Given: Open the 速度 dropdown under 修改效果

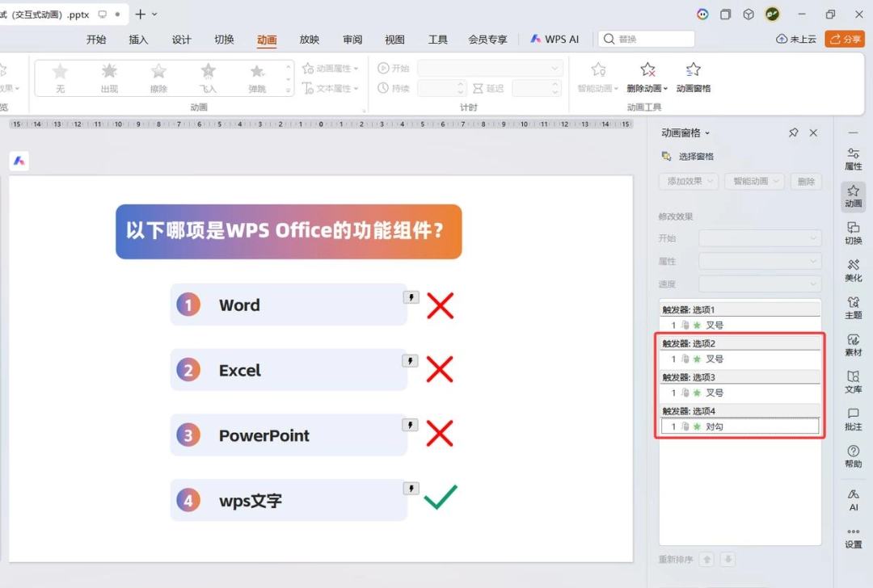Looking at the screenshot, I should [x=760, y=283].
